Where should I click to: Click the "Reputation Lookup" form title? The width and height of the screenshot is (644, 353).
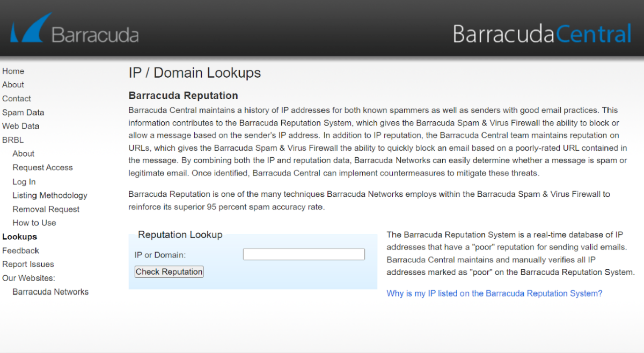click(x=180, y=234)
